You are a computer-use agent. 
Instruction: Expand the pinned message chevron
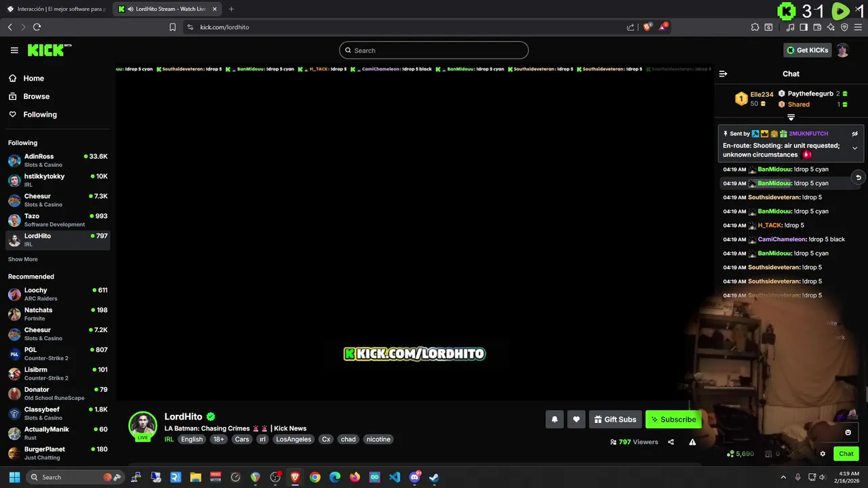[x=854, y=148]
